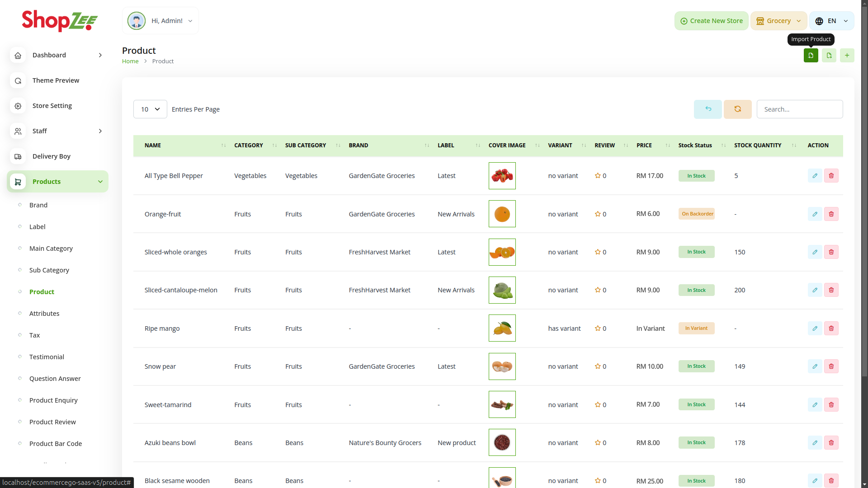This screenshot has width=868, height=488.
Task: Open Store Setting in the sidebar
Action: (x=52, y=106)
